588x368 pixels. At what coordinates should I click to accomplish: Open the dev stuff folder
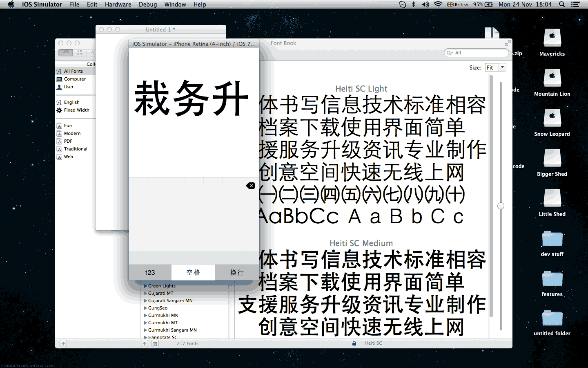point(552,238)
